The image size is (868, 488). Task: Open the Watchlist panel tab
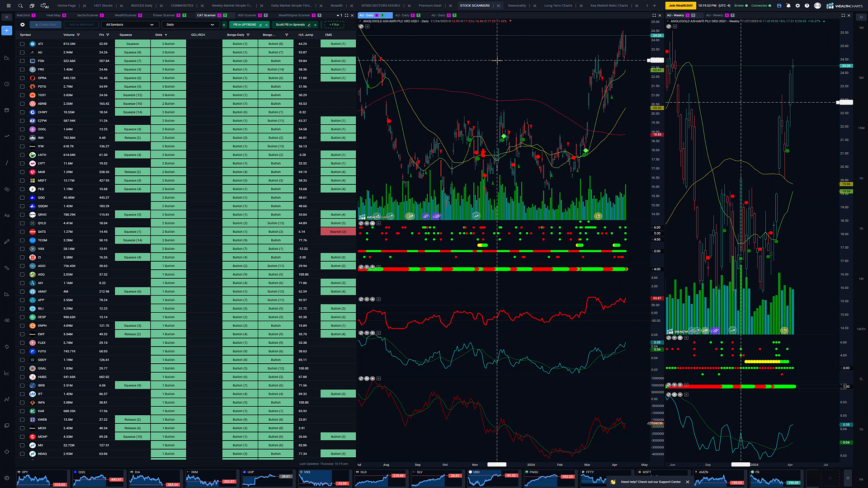tap(23, 15)
